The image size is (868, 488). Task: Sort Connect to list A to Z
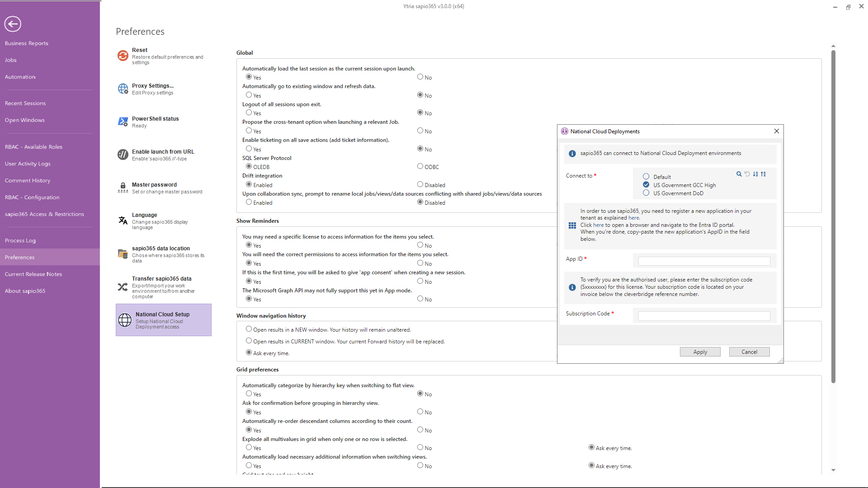[x=755, y=174]
